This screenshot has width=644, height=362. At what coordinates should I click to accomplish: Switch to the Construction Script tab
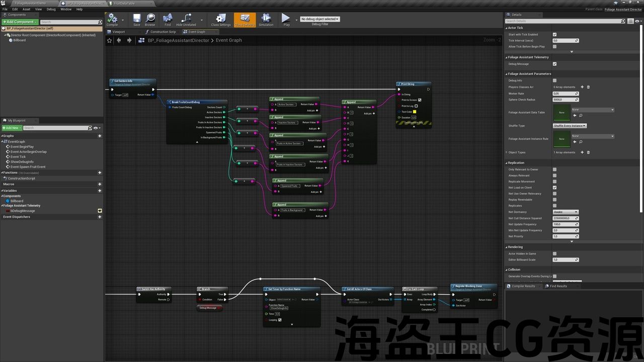[163, 32]
